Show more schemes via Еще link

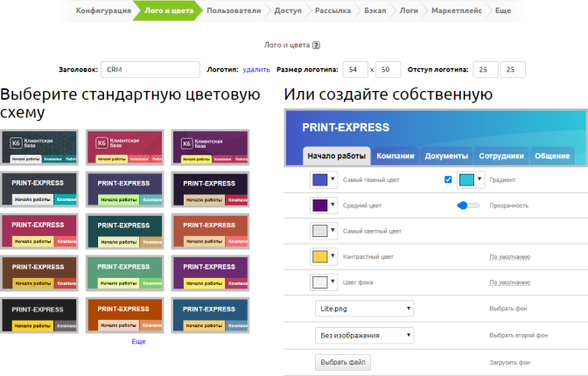coord(138,341)
